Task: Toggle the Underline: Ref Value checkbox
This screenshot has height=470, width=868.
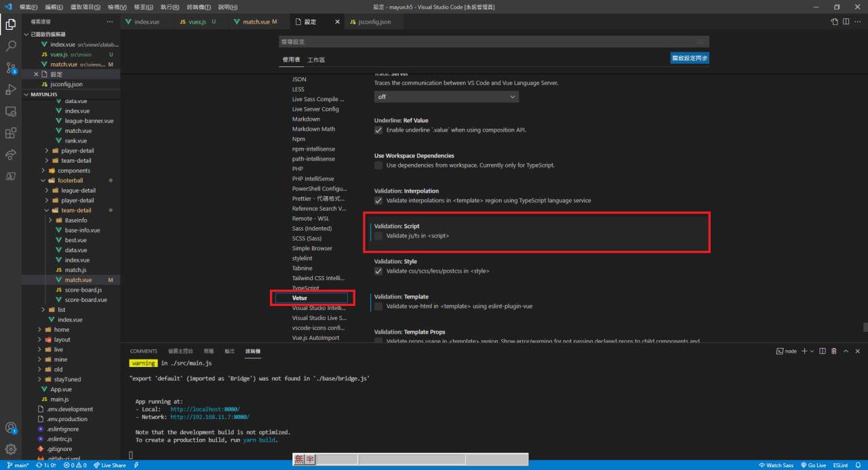Action: (x=378, y=130)
